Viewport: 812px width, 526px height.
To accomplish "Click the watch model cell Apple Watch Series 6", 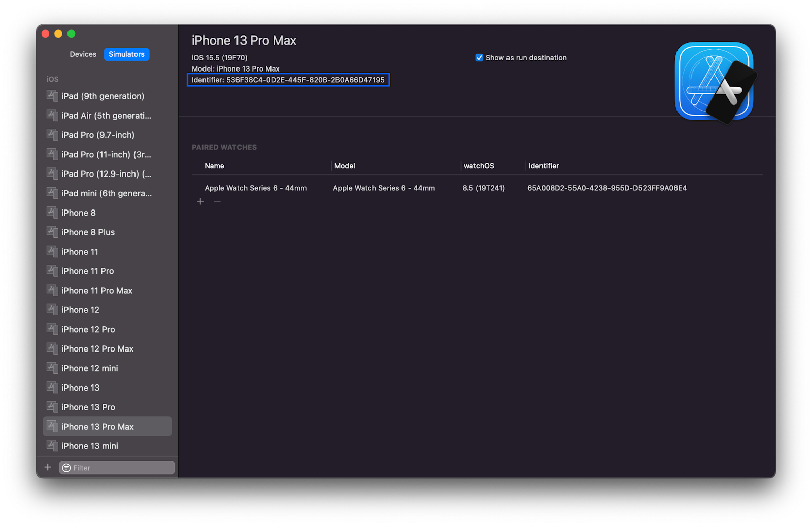I will [x=384, y=188].
